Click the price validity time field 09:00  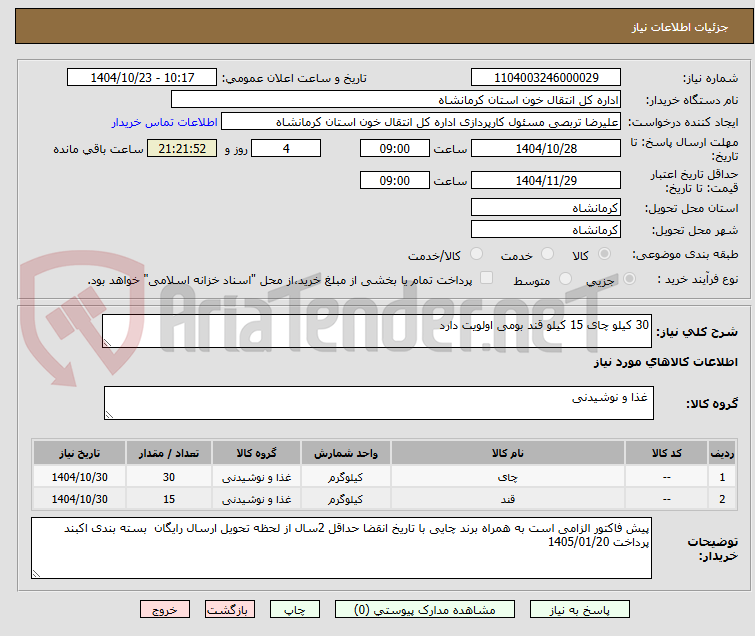tap(395, 180)
